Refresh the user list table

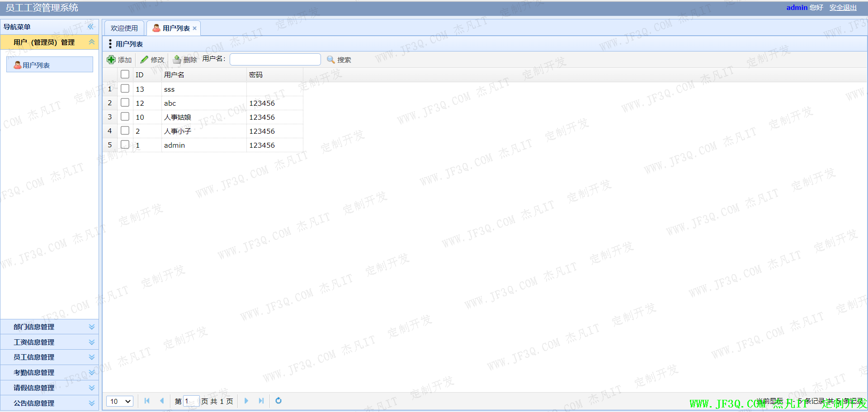[x=278, y=401]
